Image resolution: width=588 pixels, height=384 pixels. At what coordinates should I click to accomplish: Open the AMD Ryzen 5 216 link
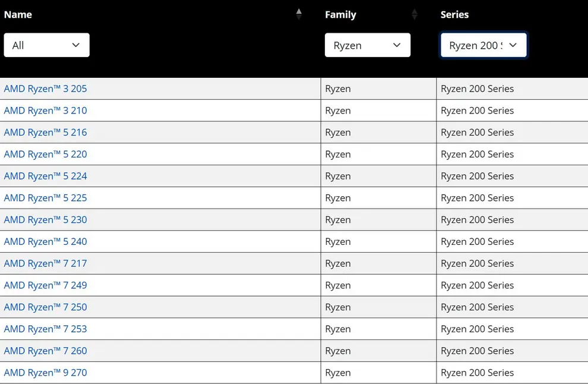coord(45,132)
